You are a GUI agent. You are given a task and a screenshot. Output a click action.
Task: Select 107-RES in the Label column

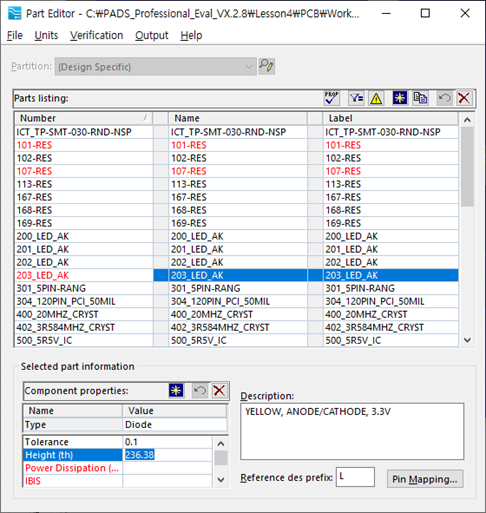[x=391, y=171]
